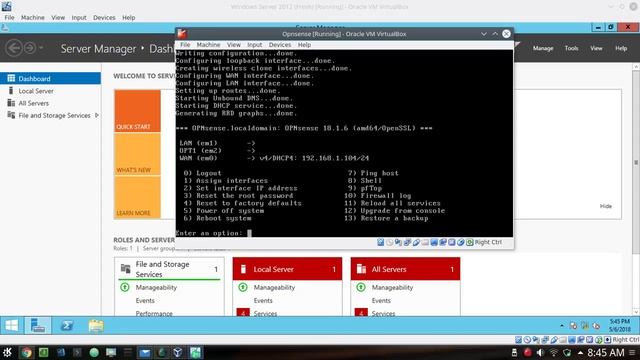
Task: Click the display indicator in Opnsense status bar
Action: (434, 242)
